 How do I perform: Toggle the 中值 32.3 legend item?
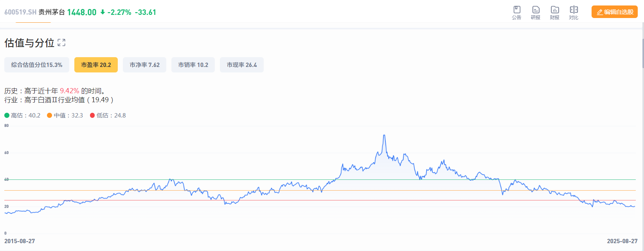pos(65,116)
